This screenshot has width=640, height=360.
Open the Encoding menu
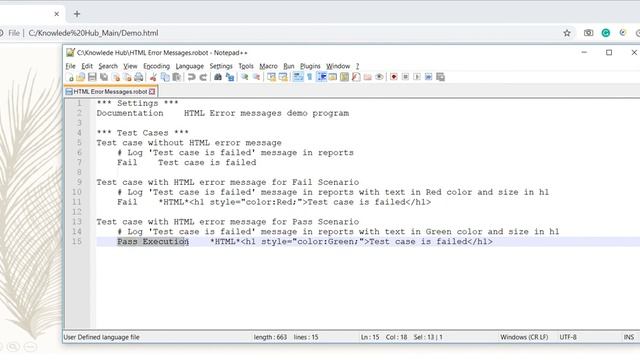point(156,66)
